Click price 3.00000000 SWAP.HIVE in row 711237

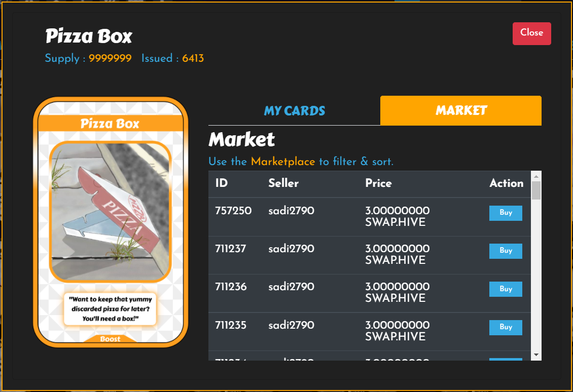397,254
